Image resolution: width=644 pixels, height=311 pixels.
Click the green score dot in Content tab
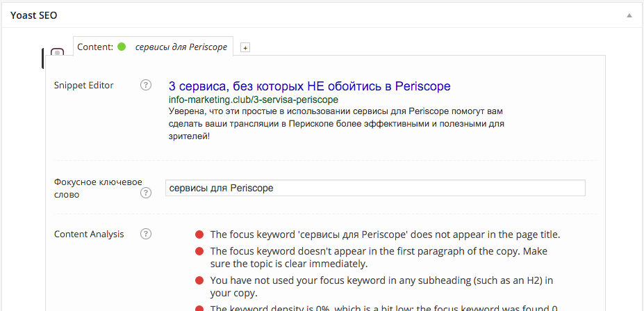pyautogui.click(x=122, y=47)
